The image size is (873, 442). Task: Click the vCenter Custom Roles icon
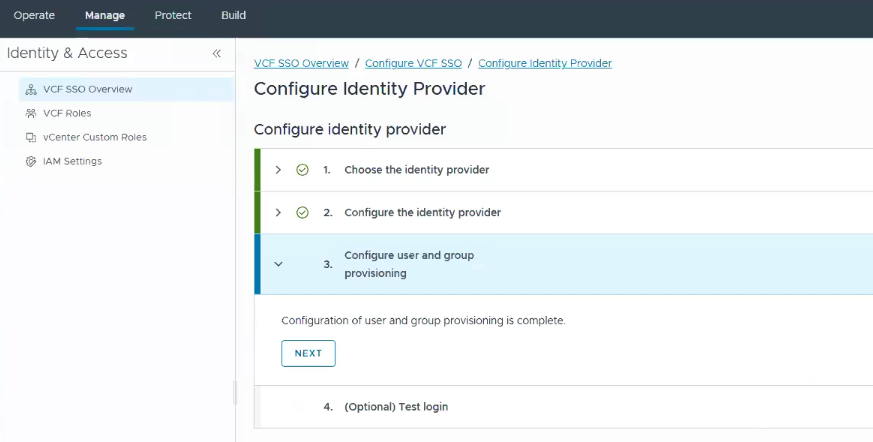tap(31, 137)
